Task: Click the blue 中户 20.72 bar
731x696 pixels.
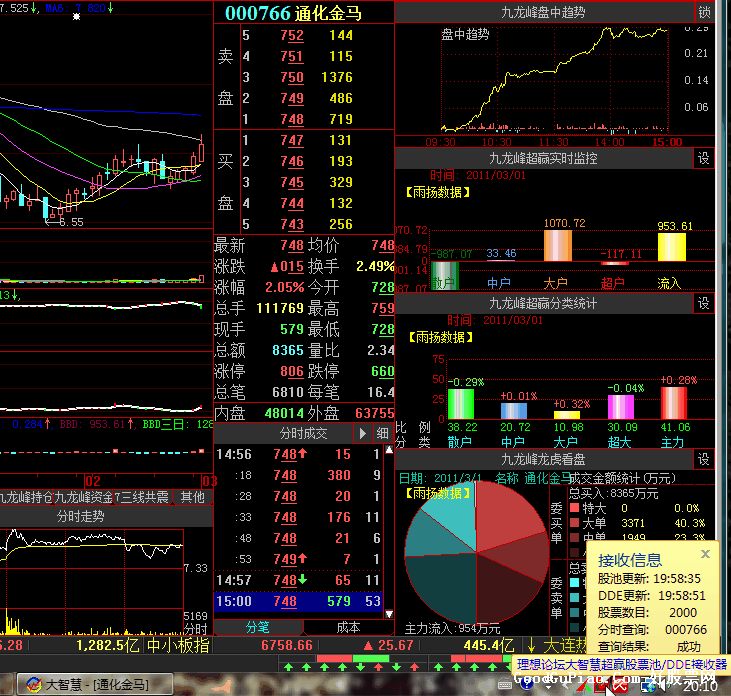Action: tap(514, 411)
